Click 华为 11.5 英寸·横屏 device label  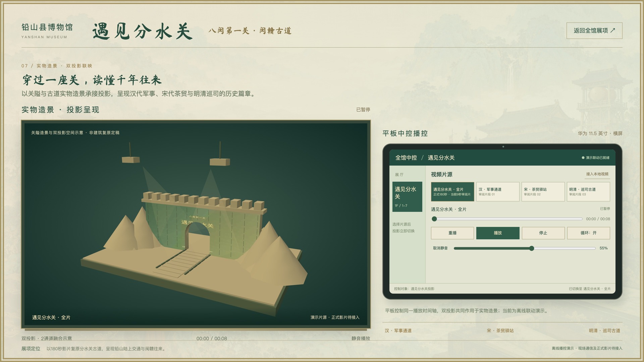(x=600, y=133)
